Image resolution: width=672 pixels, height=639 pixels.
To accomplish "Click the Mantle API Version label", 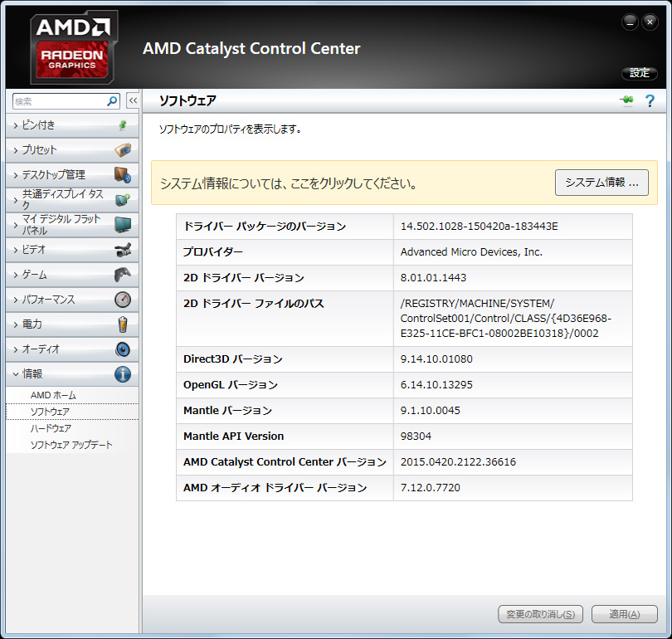I will pos(234,437).
